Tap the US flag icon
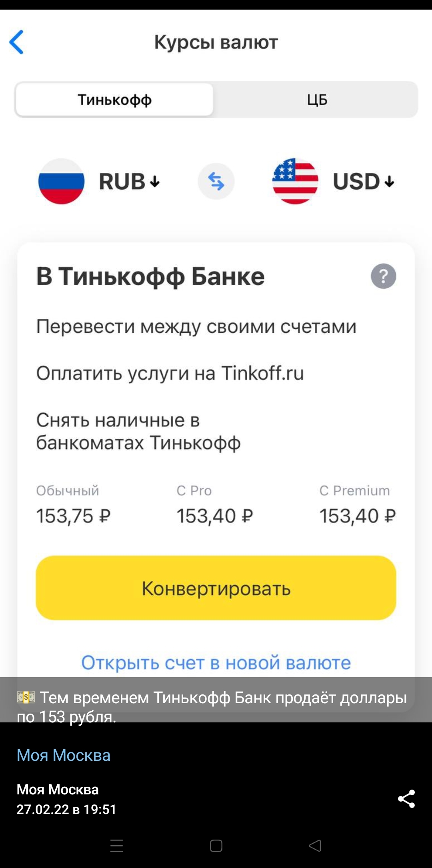 [x=295, y=181]
